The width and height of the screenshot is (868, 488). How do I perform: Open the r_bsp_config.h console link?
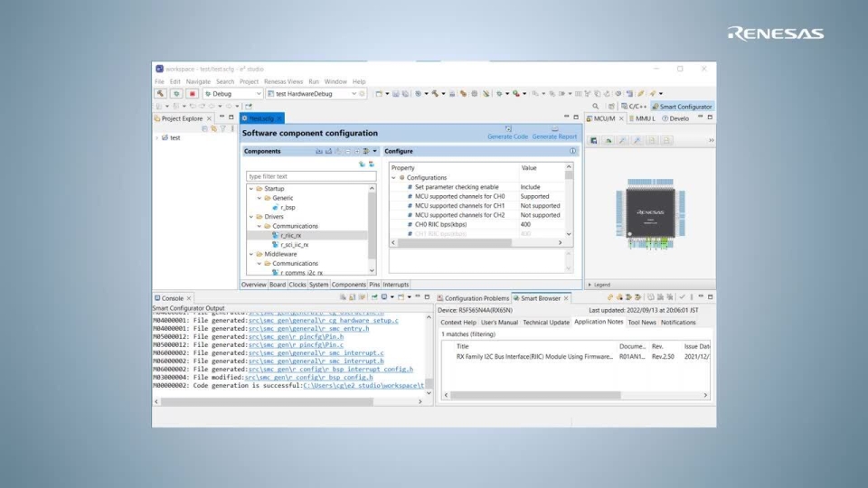pyautogui.click(x=309, y=378)
